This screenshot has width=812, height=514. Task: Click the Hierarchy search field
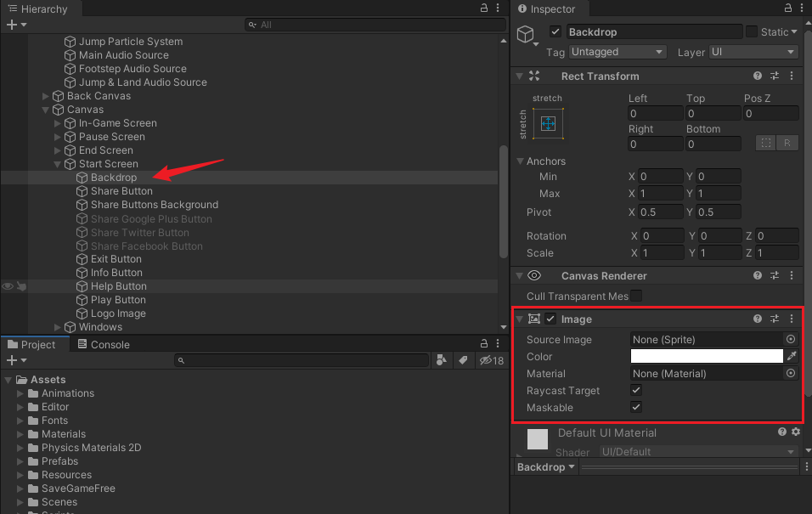374,25
